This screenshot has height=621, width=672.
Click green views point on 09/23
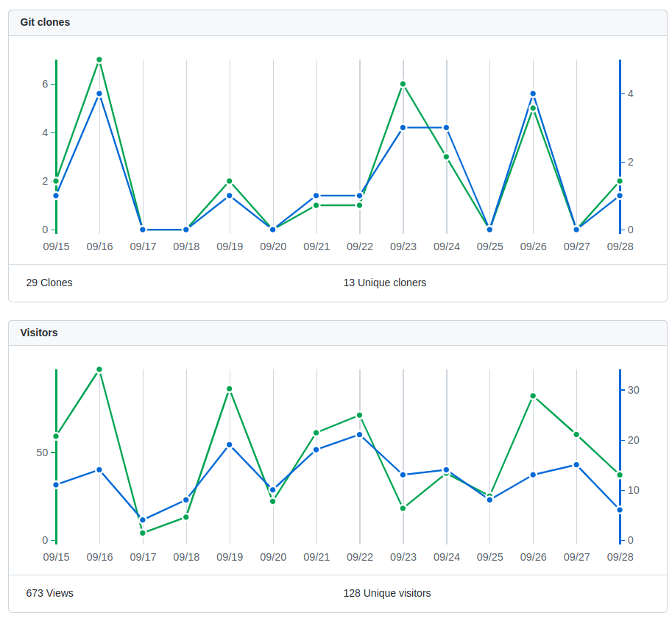pyautogui.click(x=403, y=508)
